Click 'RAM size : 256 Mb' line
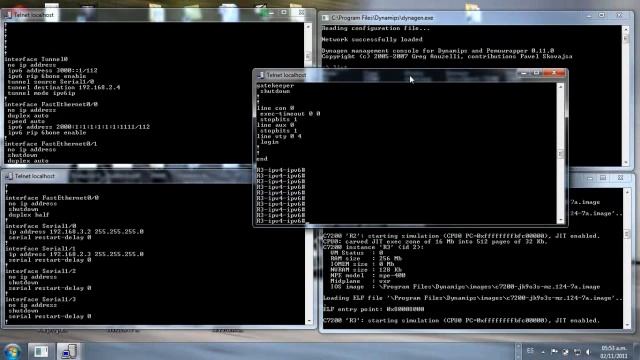Viewport: 640px width, 360px height. tap(366, 258)
